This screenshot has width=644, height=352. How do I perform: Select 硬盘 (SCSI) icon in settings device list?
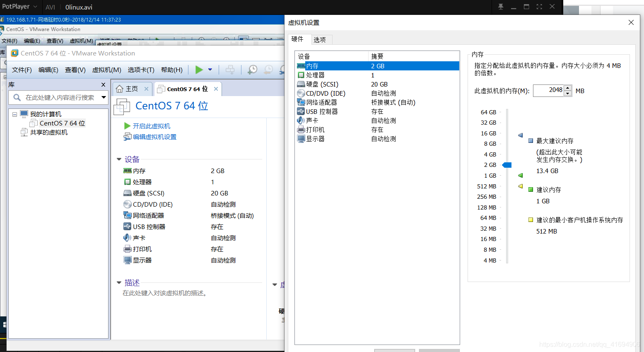tap(301, 84)
